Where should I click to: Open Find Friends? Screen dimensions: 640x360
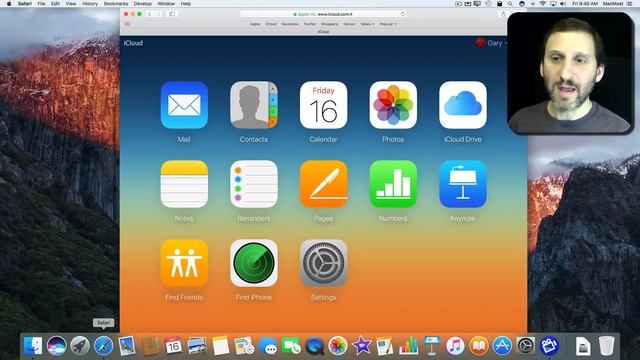[184, 263]
